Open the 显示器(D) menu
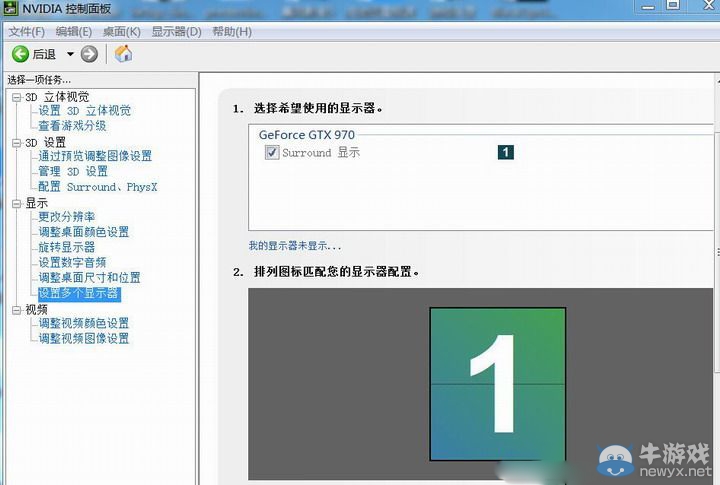This screenshot has height=485, width=720. point(176,32)
